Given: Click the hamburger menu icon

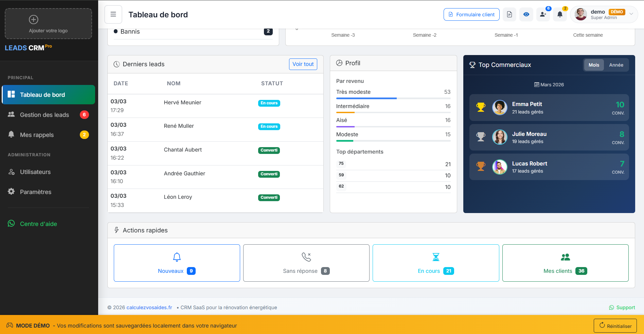Looking at the screenshot, I should [x=113, y=14].
